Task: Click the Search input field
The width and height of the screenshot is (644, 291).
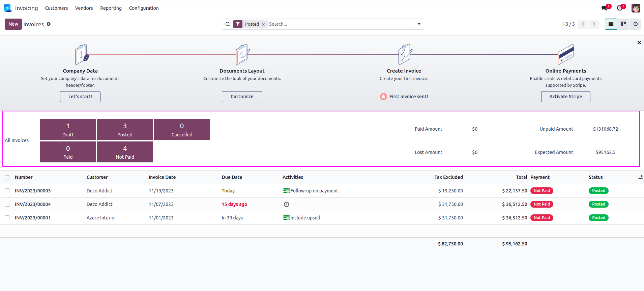Action: [x=341, y=24]
